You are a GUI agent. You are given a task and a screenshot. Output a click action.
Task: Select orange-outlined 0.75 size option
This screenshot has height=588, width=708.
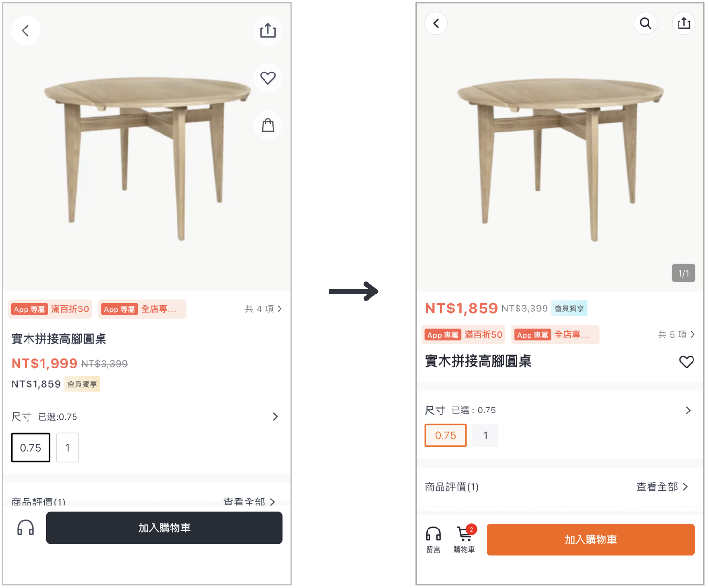pyautogui.click(x=445, y=435)
